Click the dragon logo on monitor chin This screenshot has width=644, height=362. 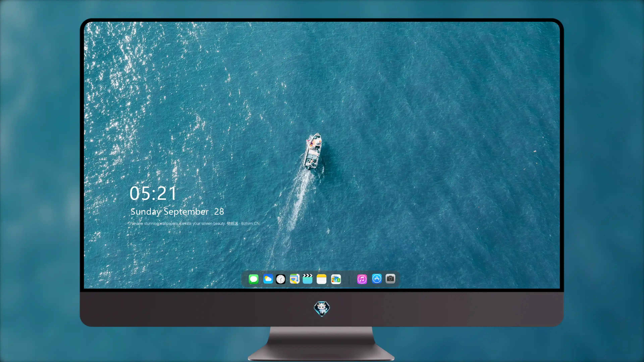[x=322, y=309]
